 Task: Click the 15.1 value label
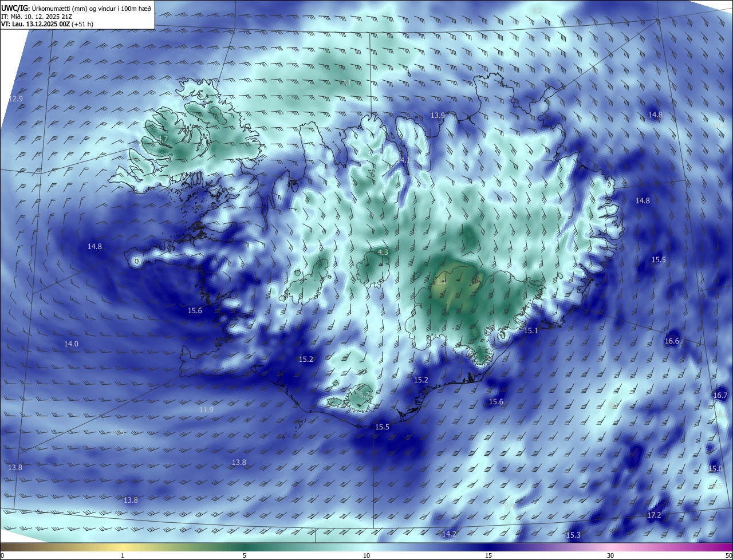[x=531, y=331]
